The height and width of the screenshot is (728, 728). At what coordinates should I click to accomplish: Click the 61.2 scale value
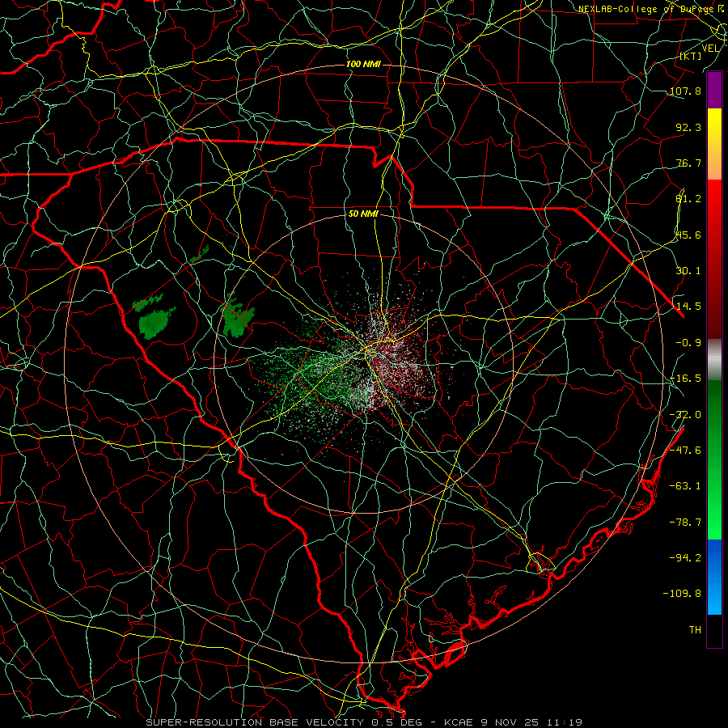(x=688, y=199)
